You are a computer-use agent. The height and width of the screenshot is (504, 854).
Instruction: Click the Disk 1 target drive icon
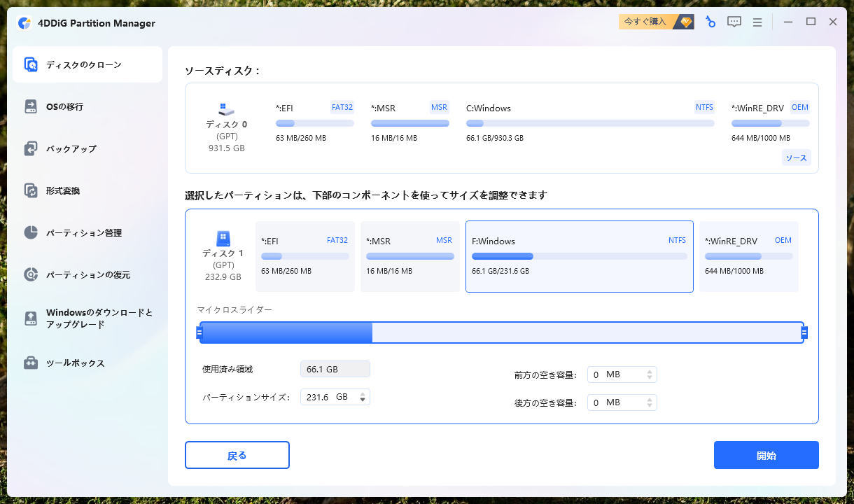click(223, 238)
